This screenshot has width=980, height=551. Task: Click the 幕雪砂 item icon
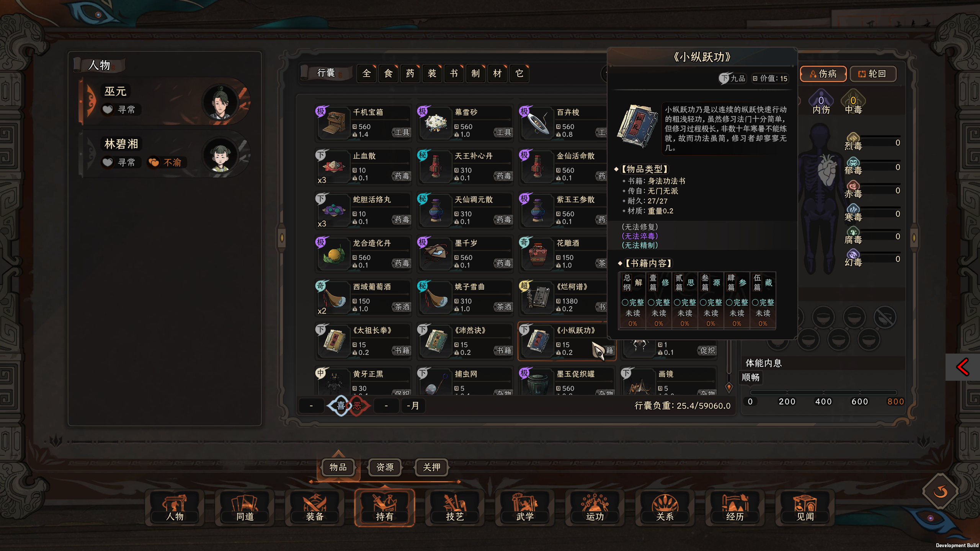pos(436,123)
